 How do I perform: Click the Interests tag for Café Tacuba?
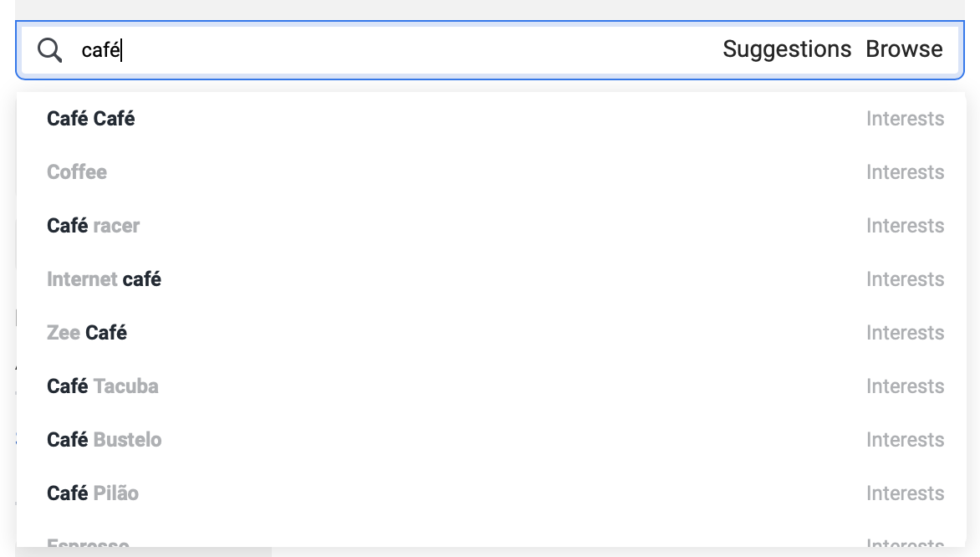905,386
